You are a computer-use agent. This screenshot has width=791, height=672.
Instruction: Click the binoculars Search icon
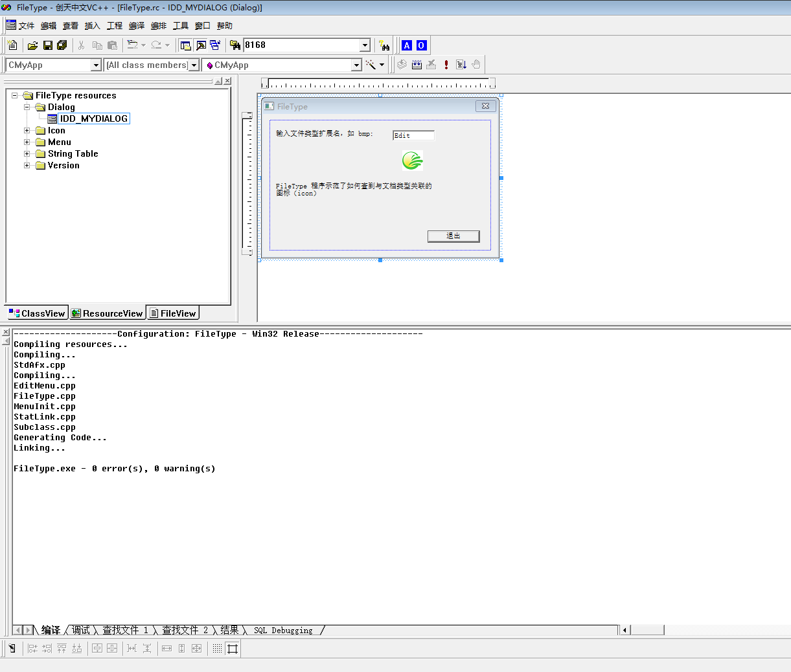[385, 45]
